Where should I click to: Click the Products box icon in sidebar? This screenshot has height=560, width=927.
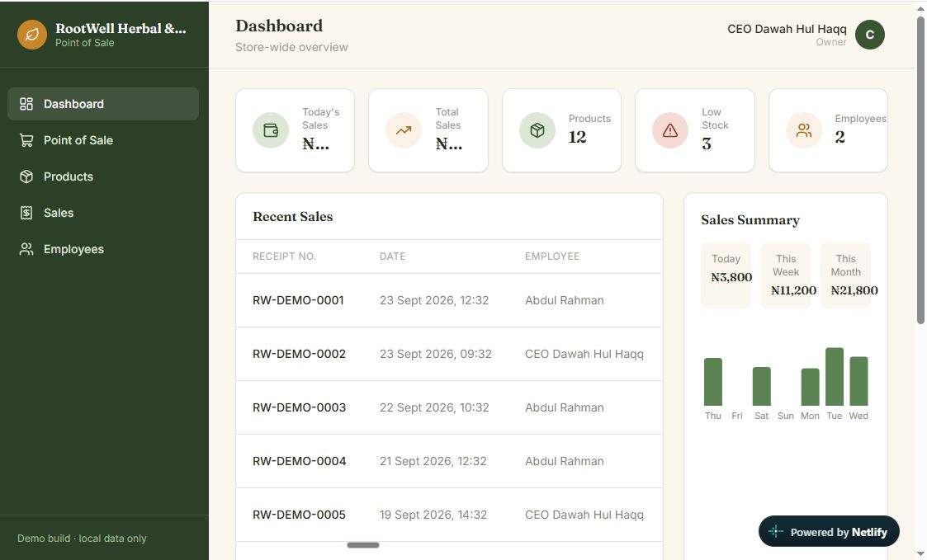(x=26, y=176)
